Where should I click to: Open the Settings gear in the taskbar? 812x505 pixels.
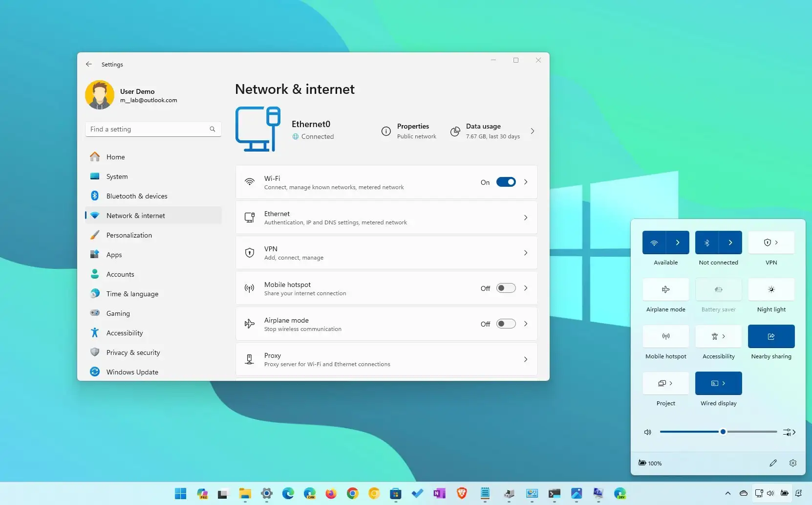click(x=267, y=493)
